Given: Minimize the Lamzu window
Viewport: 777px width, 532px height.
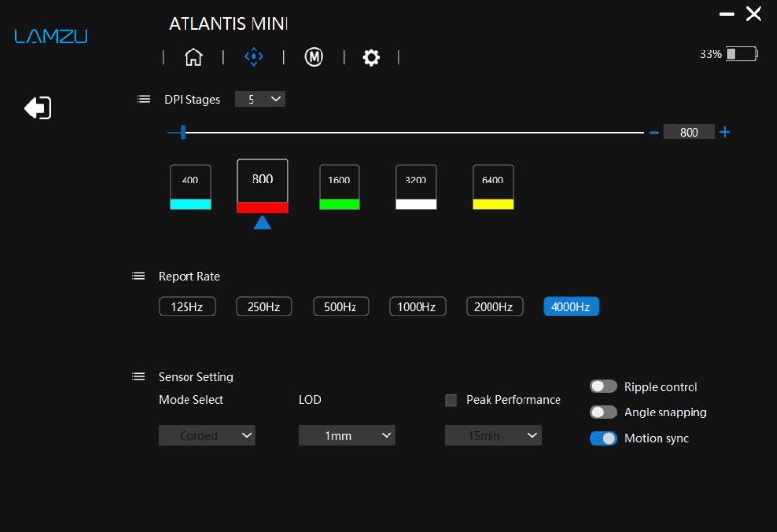Looking at the screenshot, I should pyautogui.click(x=726, y=14).
